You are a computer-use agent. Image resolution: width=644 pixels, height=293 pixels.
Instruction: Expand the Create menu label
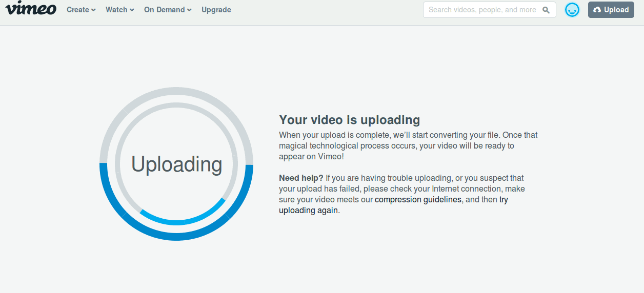[x=78, y=10]
